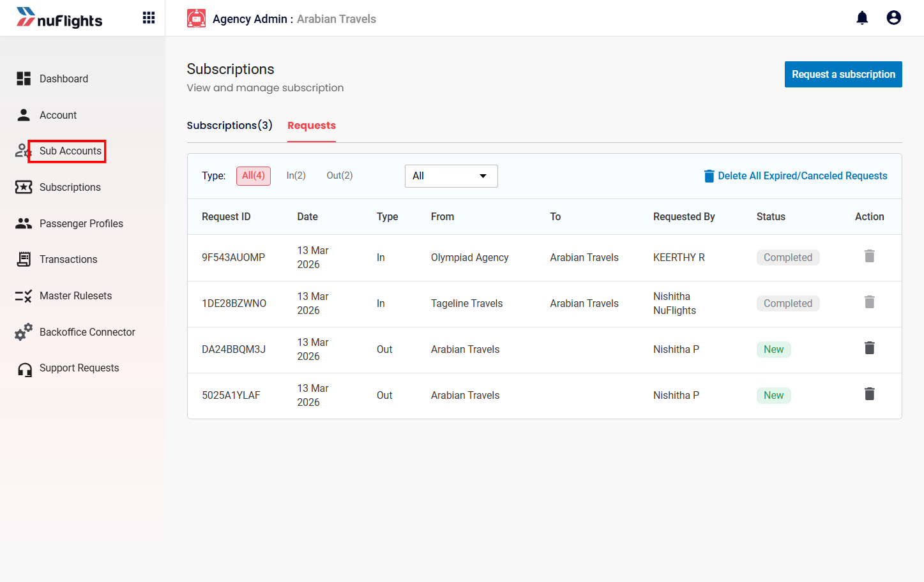Click New status badge for 5025A1YLAF

tap(773, 396)
